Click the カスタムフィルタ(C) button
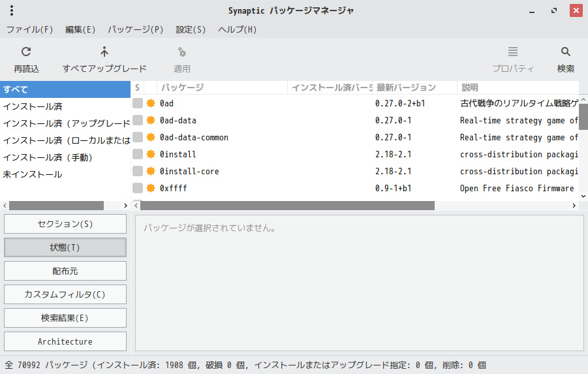 65,294
